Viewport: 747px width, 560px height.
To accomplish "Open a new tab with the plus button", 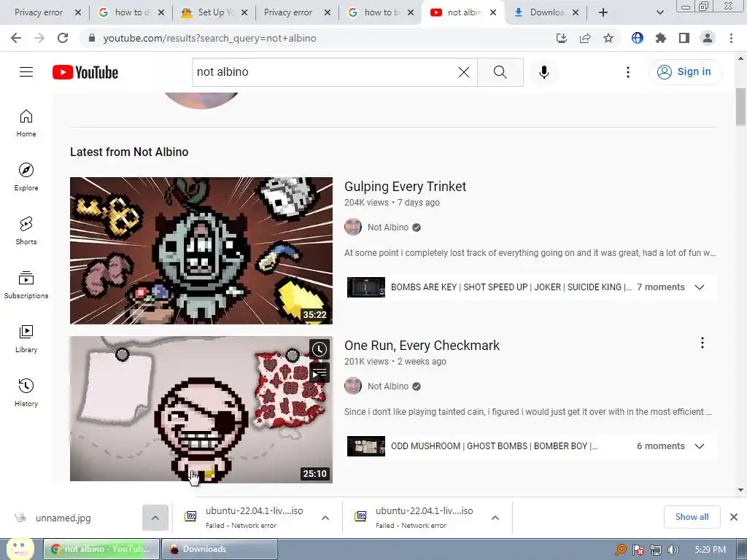I will pos(603,12).
